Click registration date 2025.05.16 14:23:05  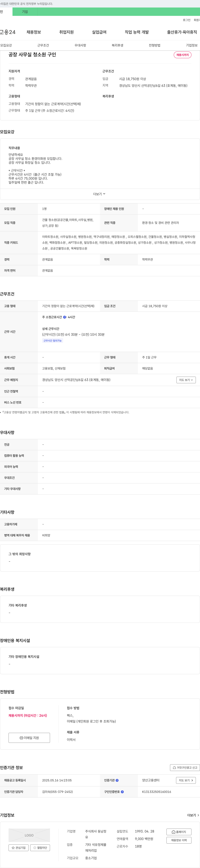pos(57,780)
